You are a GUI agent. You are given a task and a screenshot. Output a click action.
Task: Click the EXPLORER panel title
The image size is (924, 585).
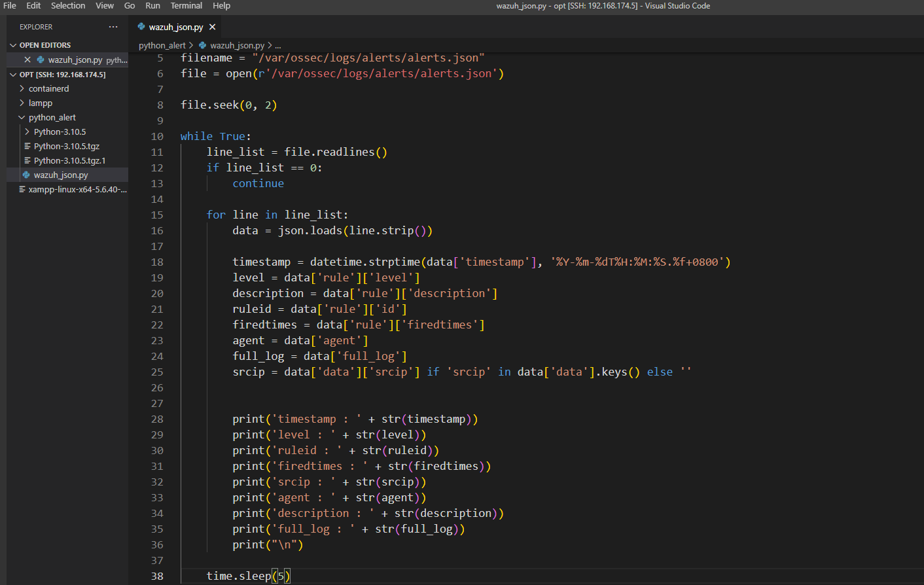[36, 27]
